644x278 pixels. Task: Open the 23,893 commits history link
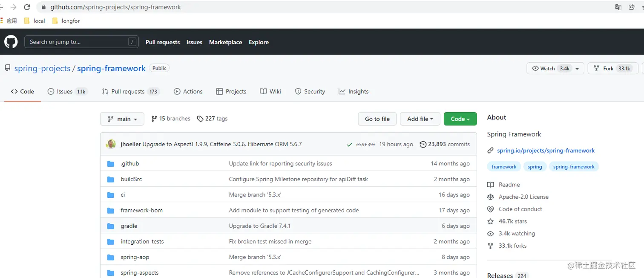click(x=445, y=144)
